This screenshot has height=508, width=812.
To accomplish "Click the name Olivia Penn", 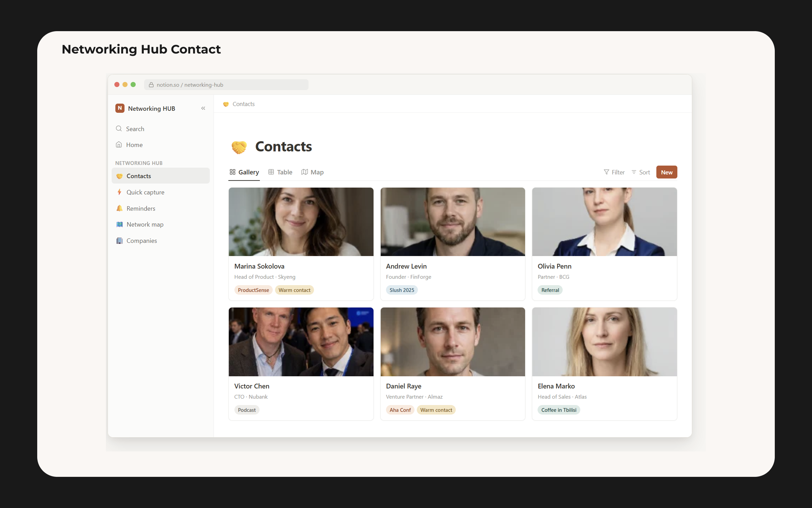I will 554,266.
